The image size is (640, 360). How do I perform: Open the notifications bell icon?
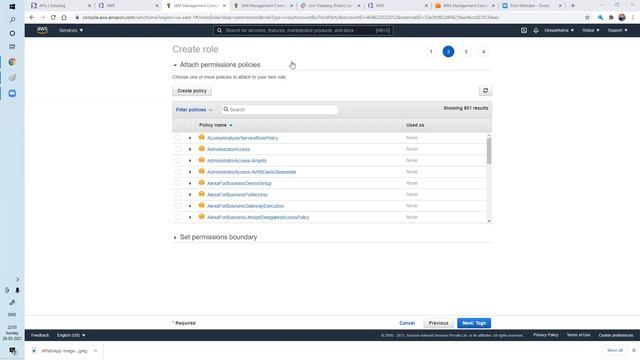click(536, 30)
